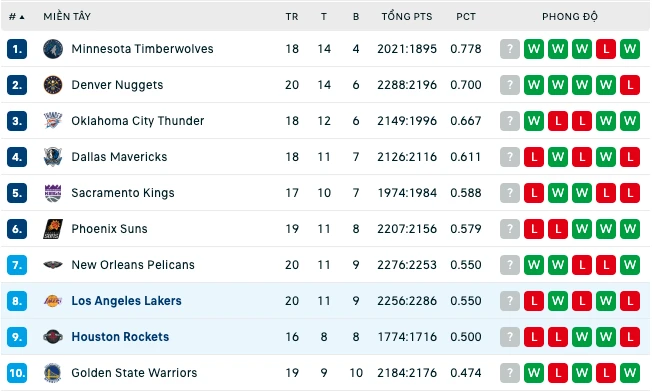Screen dimensions: 652x392
Task: Click the PHONG ĐỘ form column header
Action: [570, 17]
